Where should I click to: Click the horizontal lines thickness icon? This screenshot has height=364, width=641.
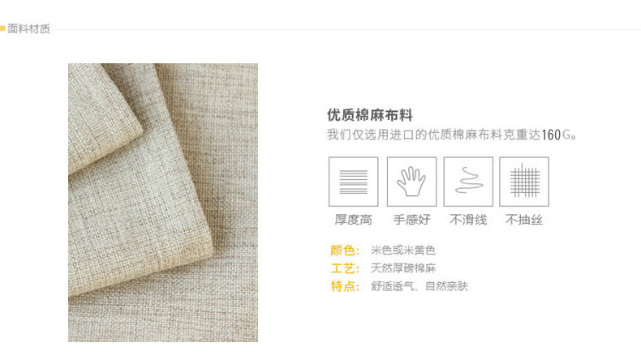(354, 182)
